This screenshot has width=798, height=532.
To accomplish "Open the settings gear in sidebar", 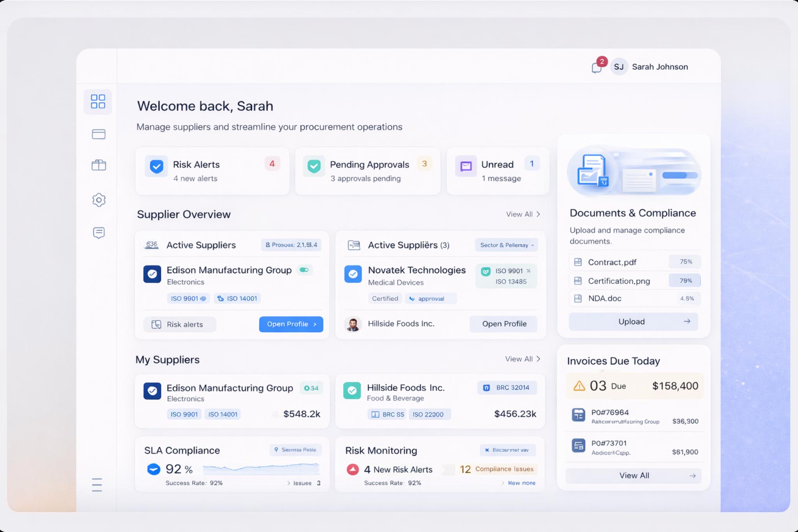I will [x=98, y=200].
